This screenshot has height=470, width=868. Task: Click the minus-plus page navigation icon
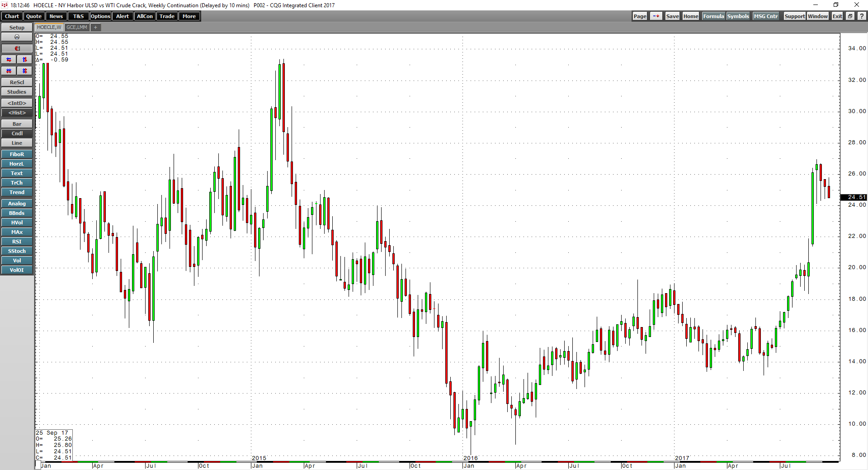[656, 16]
